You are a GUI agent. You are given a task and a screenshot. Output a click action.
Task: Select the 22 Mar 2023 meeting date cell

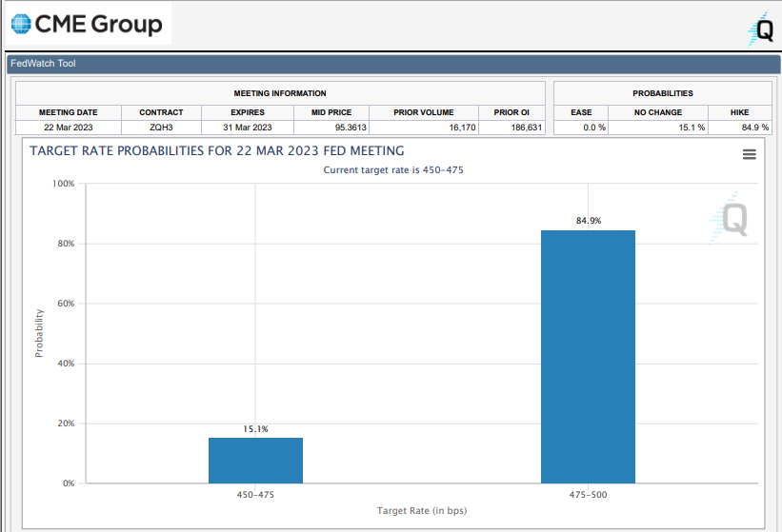[x=69, y=128]
